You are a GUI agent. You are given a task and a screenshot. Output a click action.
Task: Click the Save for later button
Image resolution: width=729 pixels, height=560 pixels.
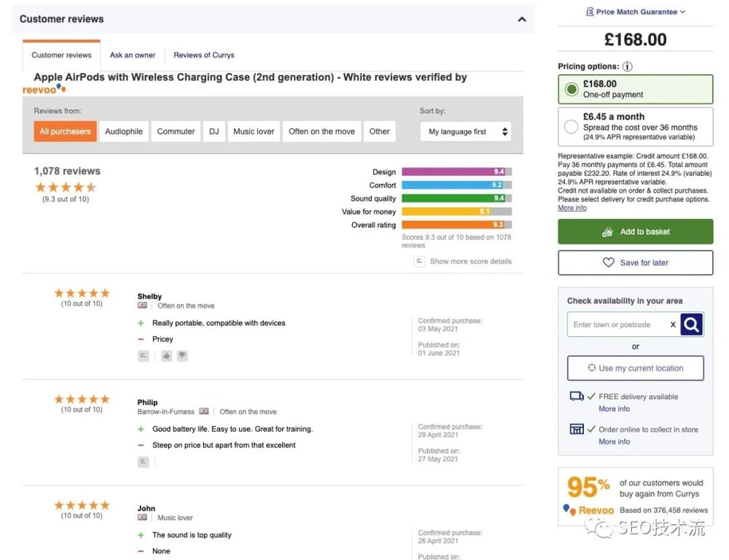coord(635,262)
